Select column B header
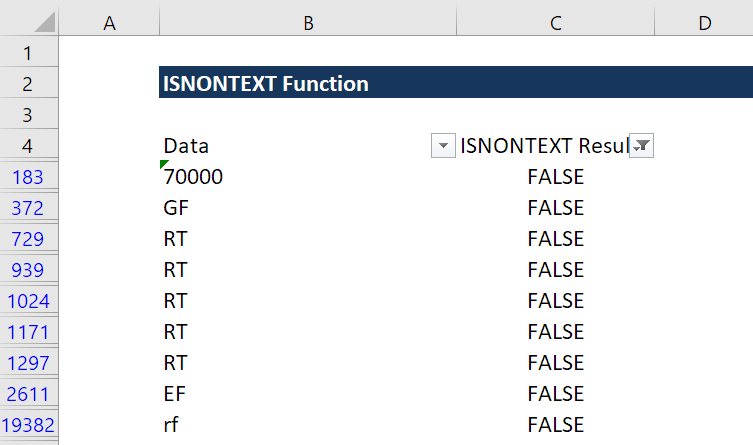This screenshot has height=445, width=753. coord(308,22)
